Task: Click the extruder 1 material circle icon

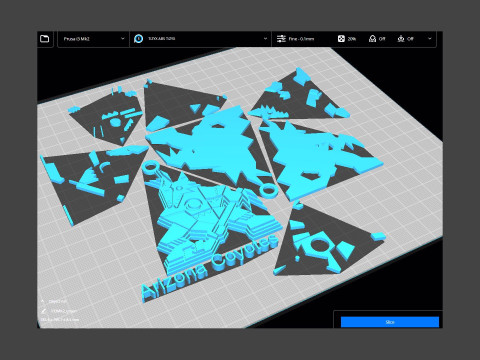Action: 138,39
